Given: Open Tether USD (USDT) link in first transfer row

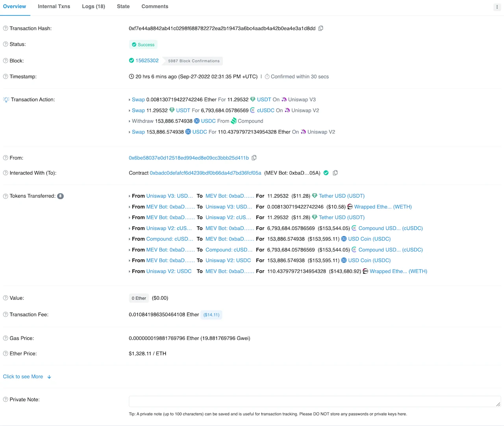Looking at the screenshot, I should [x=342, y=196].
